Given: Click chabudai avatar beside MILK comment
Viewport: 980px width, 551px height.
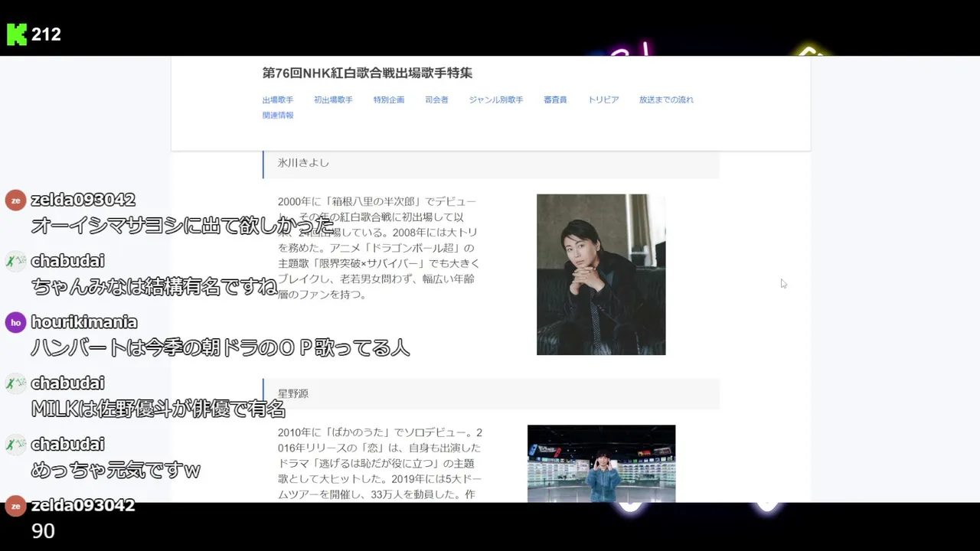Looking at the screenshot, I should click(x=15, y=383).
